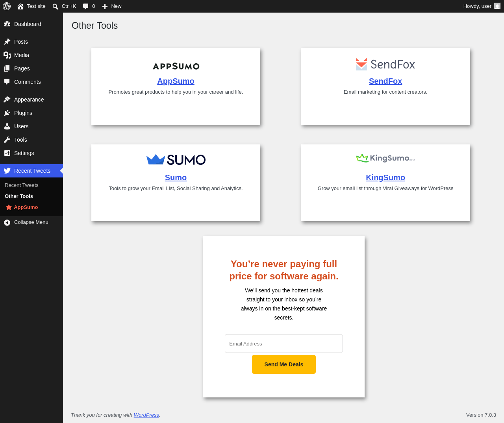Click the Ctrl+K search shortcut label

69,6
